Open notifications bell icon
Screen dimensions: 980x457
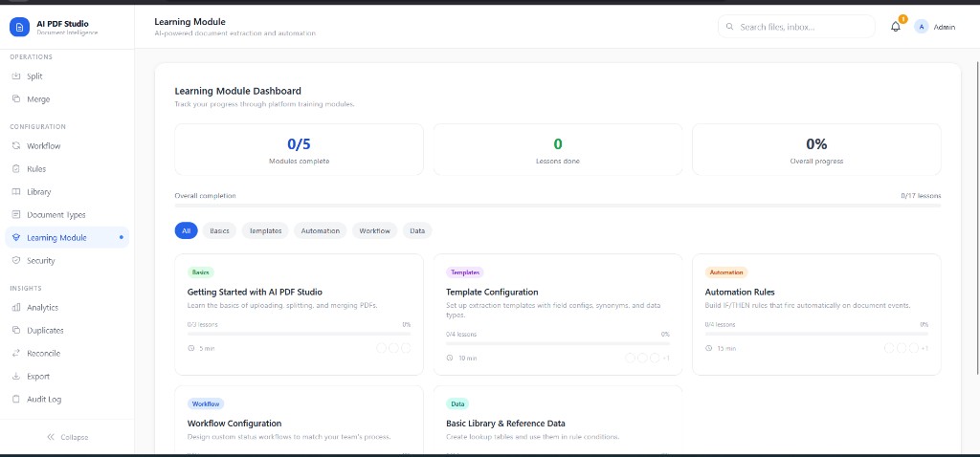(895, 28)
